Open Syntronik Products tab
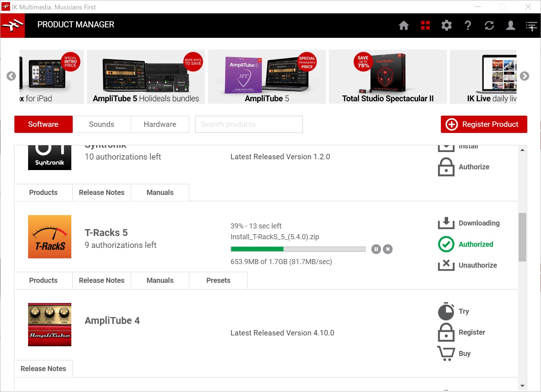This screenshot has width=541, height=392. coord(43,193)
